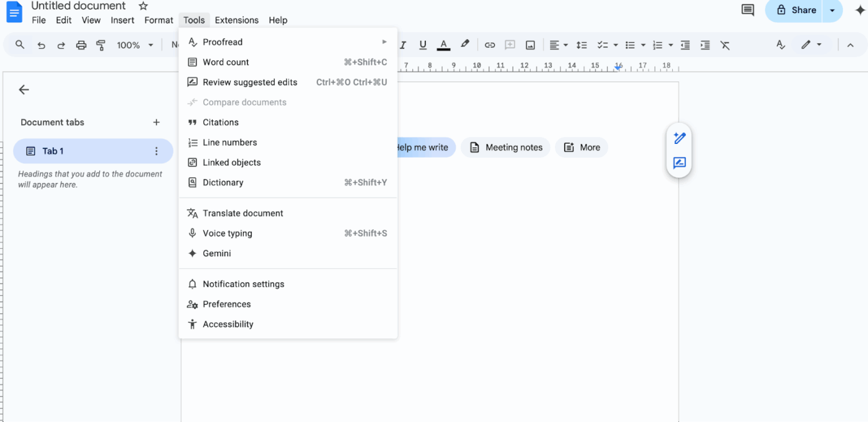Select Tab 1 in Document tabs

[53, 151]
